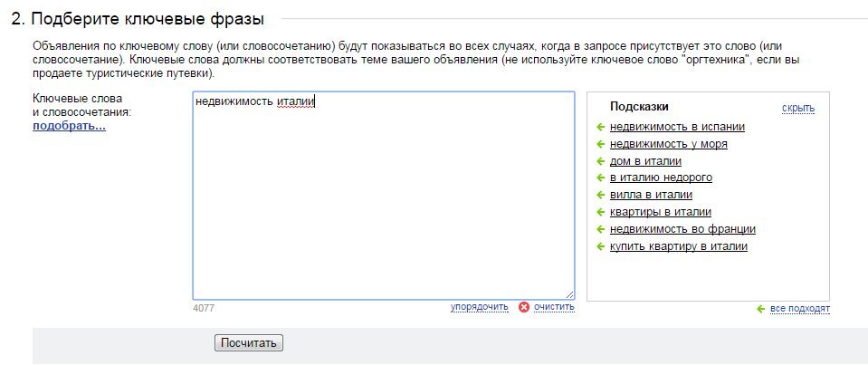Viewport: 868px width, 365px height.
Task: Add suggestion 'дом в италии'
Action: [x=645, y=161]
